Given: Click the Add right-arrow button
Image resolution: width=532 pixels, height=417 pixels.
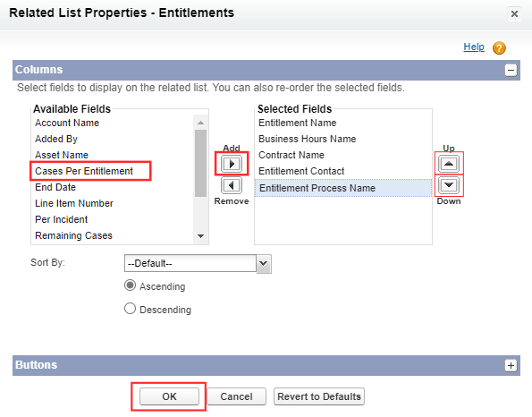Looking at the screenshot, I should (232, 164).
